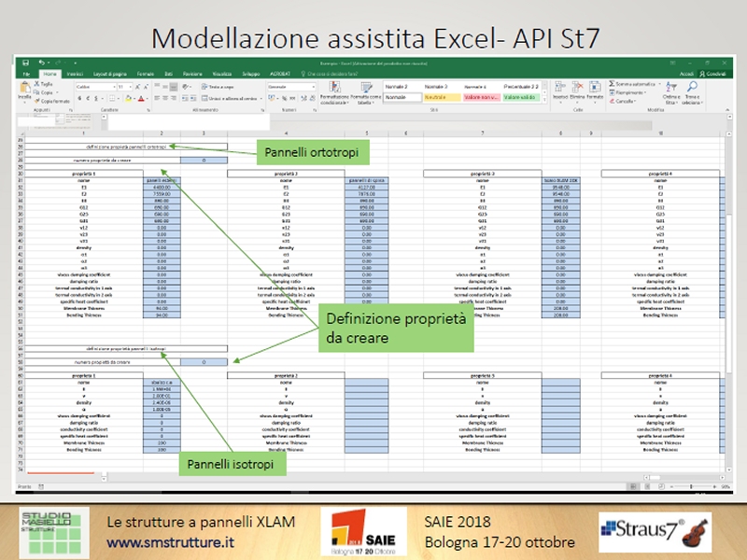Image resolution: width=747 pixels, height=560 pixels.
Task: Click the Inserisci cells icon
Action: point(559,86)
